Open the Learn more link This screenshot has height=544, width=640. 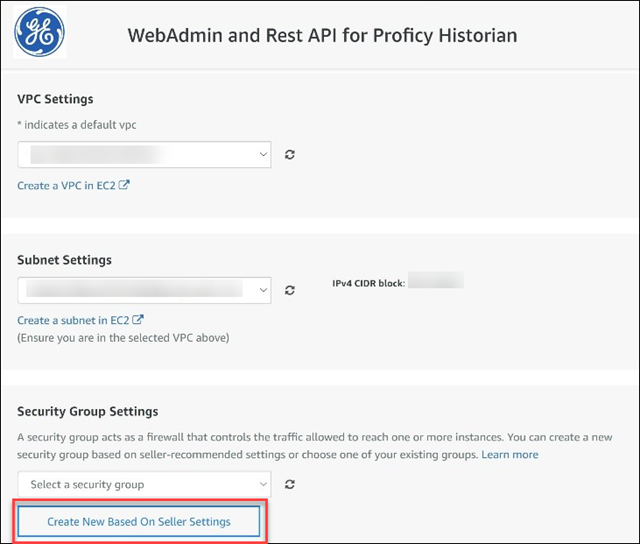coord(510,455)
